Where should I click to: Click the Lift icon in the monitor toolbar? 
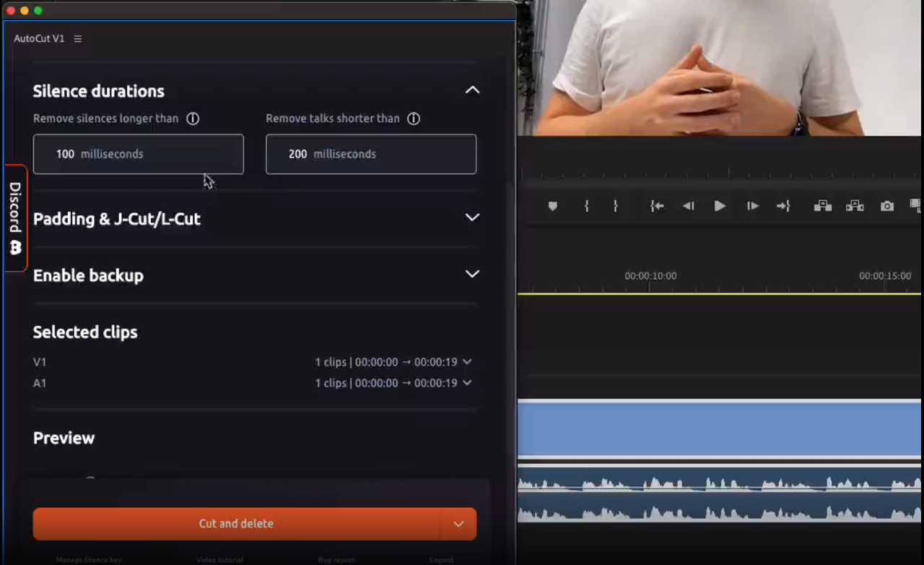pyautogui.click(x=823, y=207)
